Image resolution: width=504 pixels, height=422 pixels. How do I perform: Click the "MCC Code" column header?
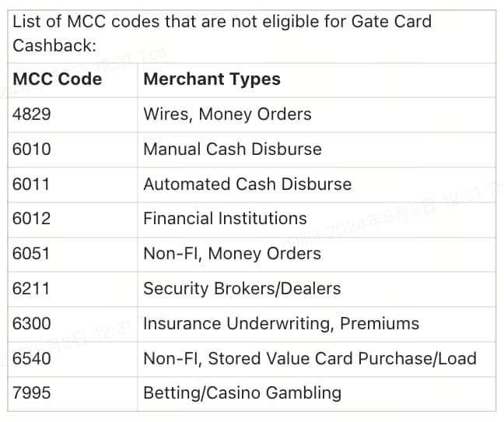(58, 79)
